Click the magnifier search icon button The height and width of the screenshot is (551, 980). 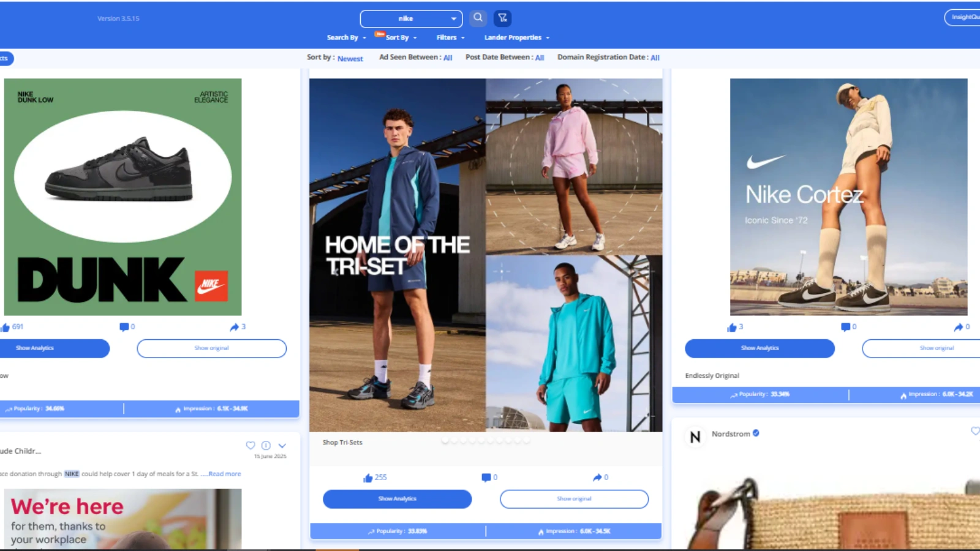478,18
